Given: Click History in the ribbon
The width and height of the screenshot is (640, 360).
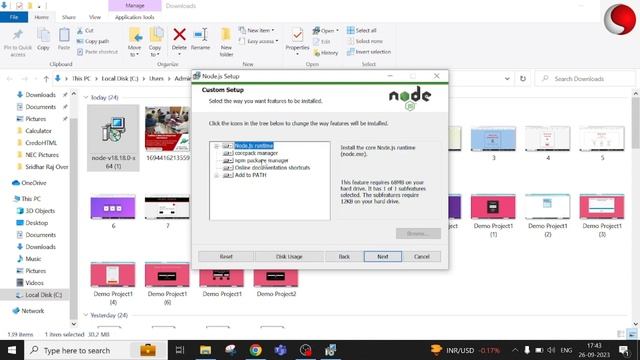Looking at the screenshot, I should pyautogui.click(x=326, y=53).
